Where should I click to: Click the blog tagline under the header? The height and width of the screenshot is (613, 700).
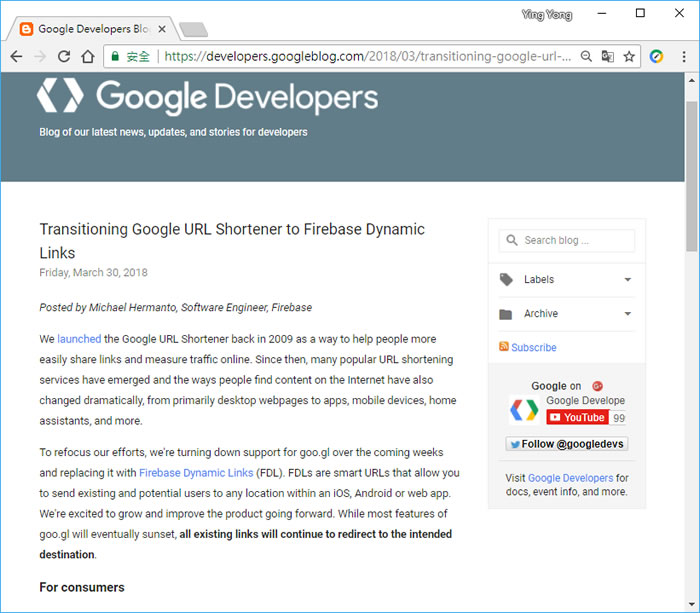point(173,132)
